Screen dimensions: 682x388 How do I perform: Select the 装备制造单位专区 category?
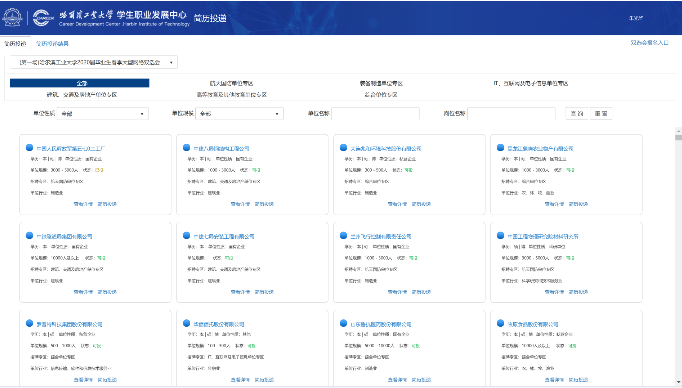click(381, 83)
